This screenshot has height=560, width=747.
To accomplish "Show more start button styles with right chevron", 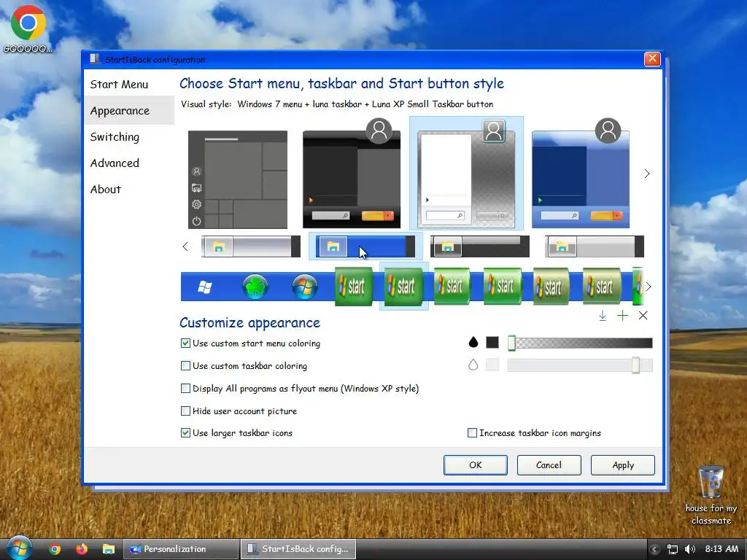I will coord(648,287).
